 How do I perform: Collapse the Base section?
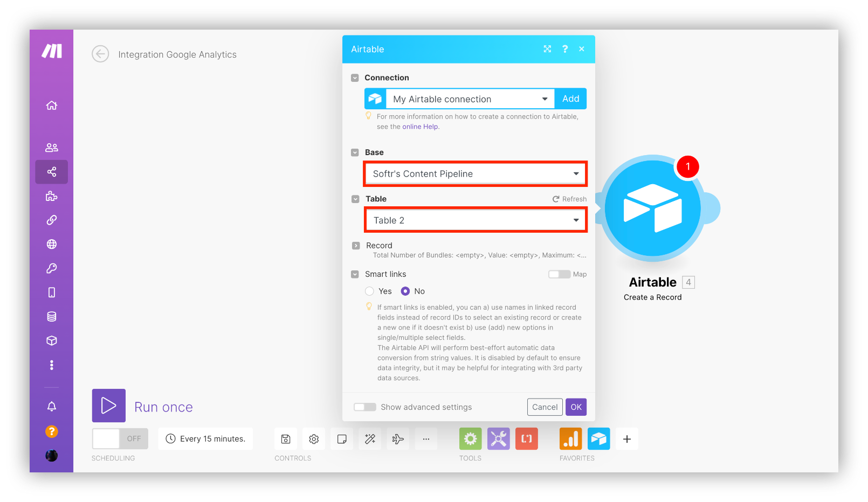[355, 152]
